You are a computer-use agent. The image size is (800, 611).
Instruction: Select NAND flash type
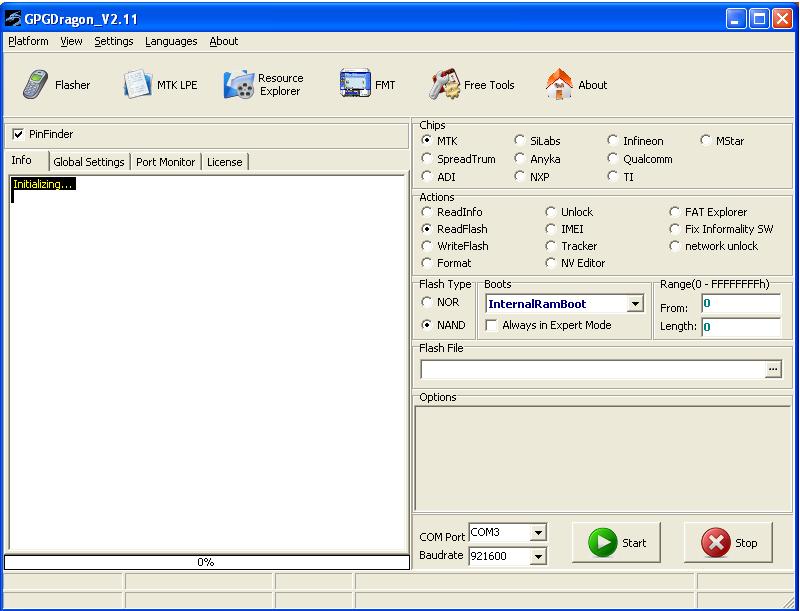click(427, 324)
